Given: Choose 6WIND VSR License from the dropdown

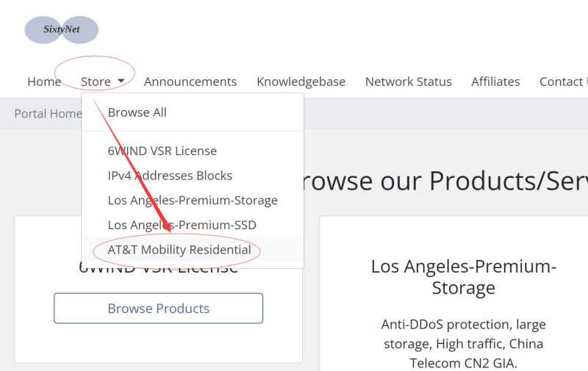Looking at the screenshot, I should pyautogui.click(x=162, y=151).
